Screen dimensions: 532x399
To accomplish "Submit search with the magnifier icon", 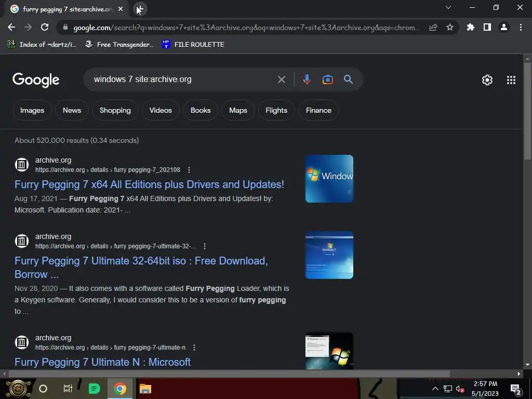I will (349, 79).
